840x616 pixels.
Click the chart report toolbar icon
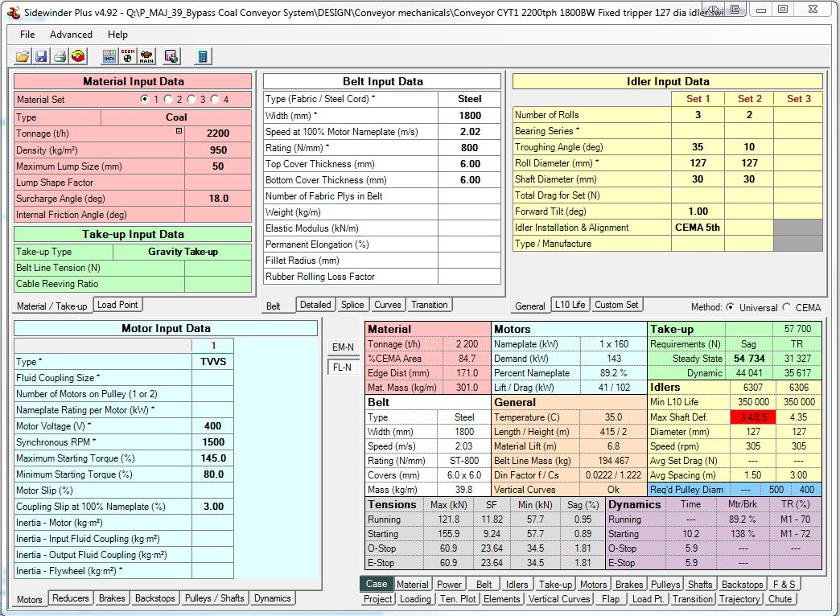point(171,56)
